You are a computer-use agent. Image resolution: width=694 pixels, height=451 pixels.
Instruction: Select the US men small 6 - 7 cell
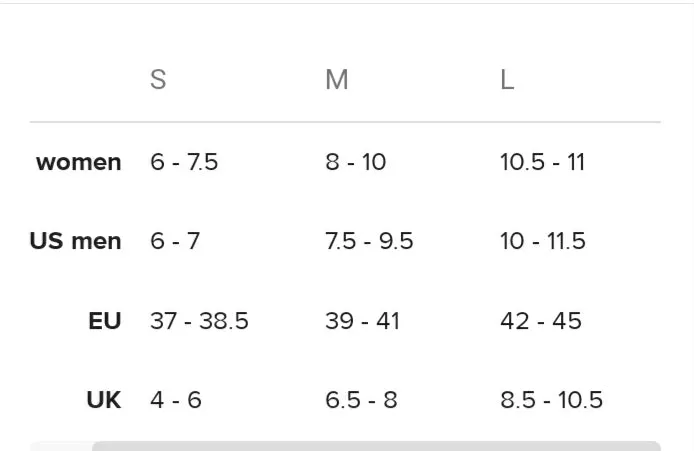[x=175, y=241]
